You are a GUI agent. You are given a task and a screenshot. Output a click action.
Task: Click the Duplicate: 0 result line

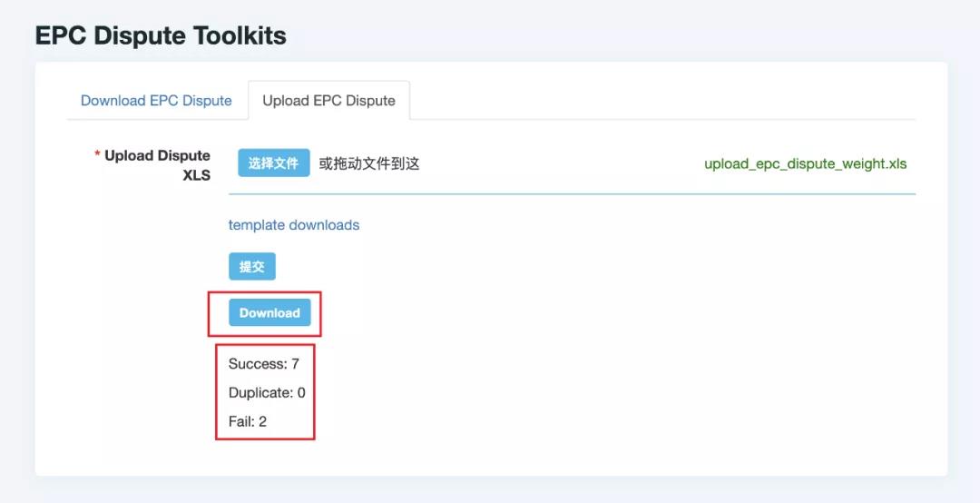267,393
